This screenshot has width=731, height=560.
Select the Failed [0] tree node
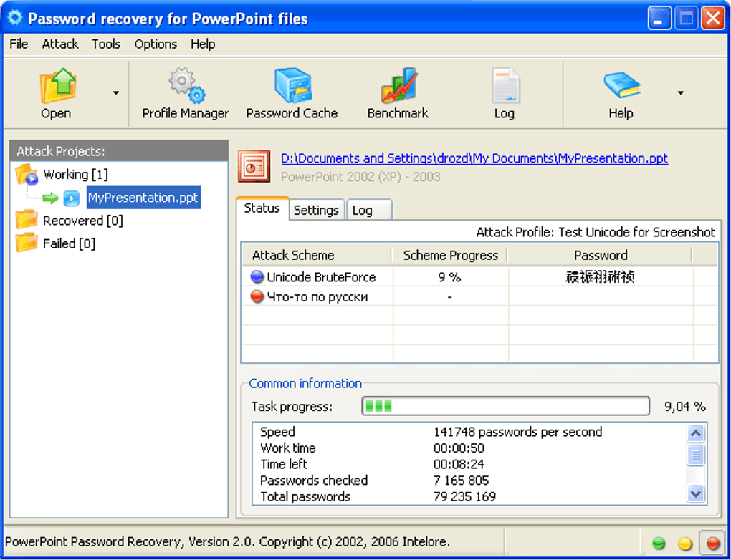coord(69,243)
